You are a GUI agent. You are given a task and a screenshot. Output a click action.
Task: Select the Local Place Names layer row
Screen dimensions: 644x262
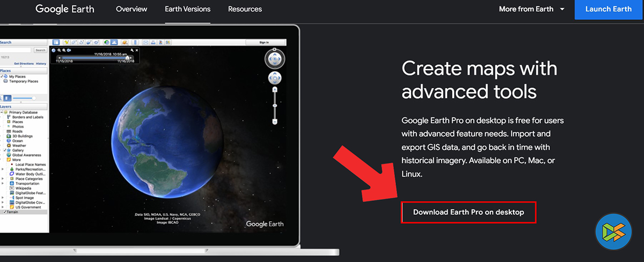[x=27, y=164]
